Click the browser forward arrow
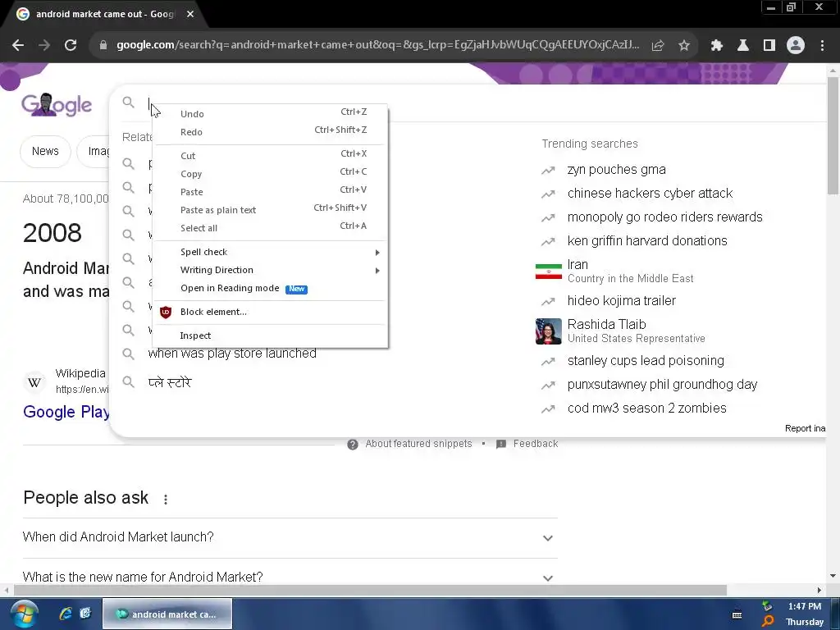 44,46
